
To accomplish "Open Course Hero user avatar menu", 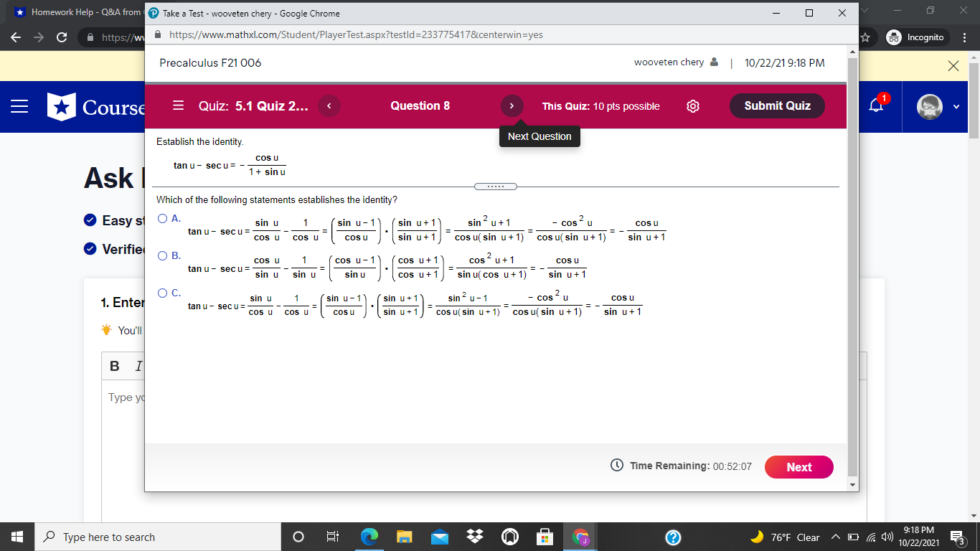I will pyautogui.click(x=930, y=106).
